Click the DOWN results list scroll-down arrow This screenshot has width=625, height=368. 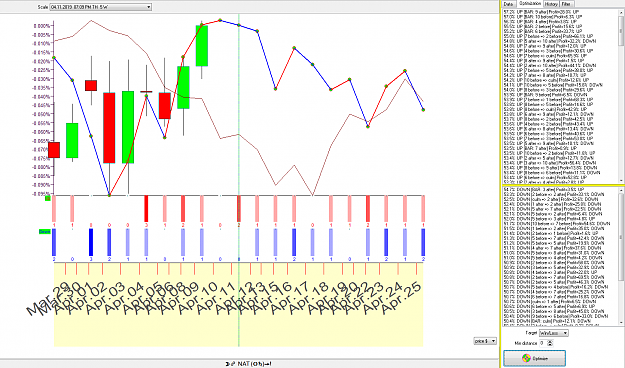[x=621, y=322]
